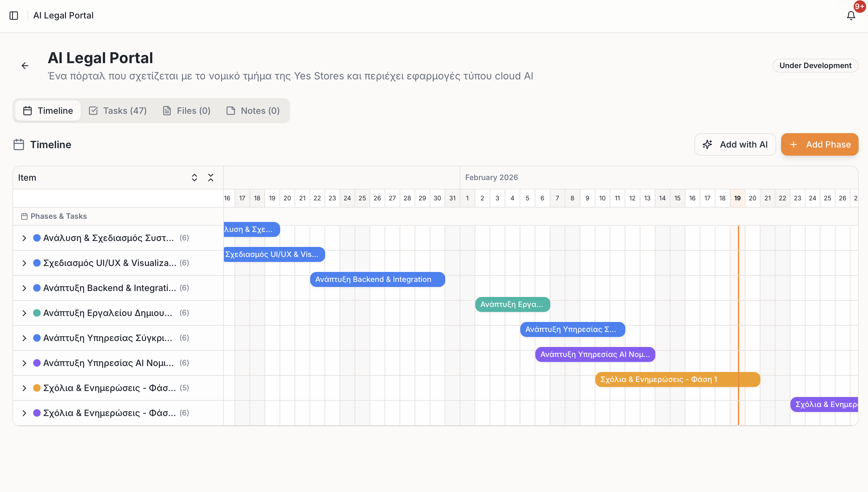The image size is (868, 492).
Task: Click the sort arrows icon in the Item column
Action: click(194, 177)
